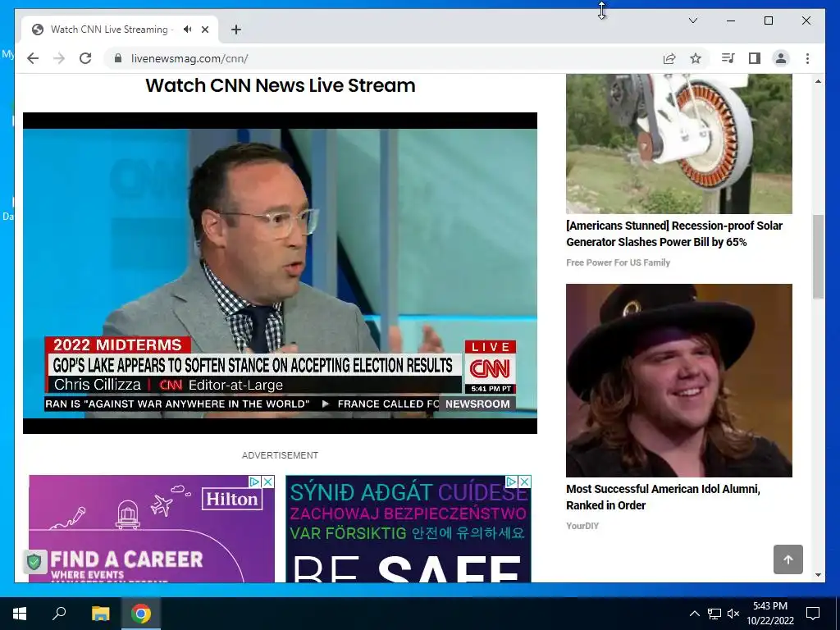Open AdChoices info on Hilton ad
The width and height of the screenshot is (840, 630).
pos(255,482)
